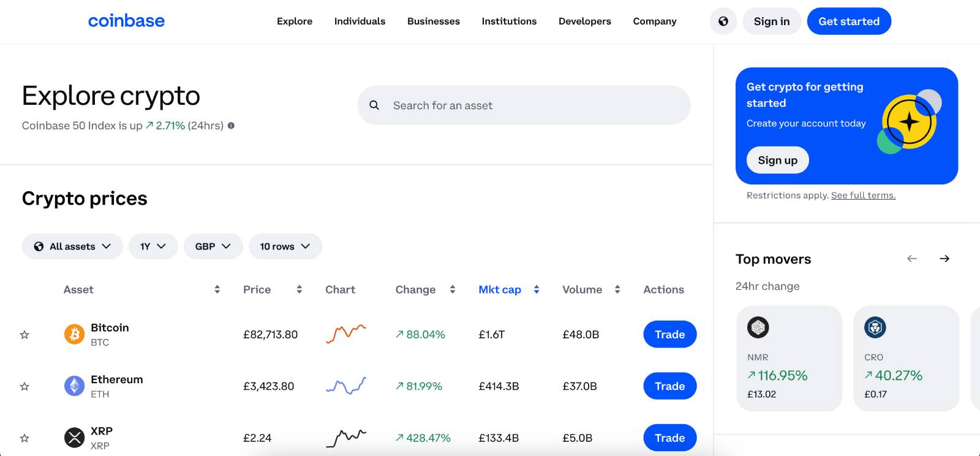Viewport: 980px width, 456px height.
Task: Open the All assets filter dropdown
Action: click(x=72, y=246)
